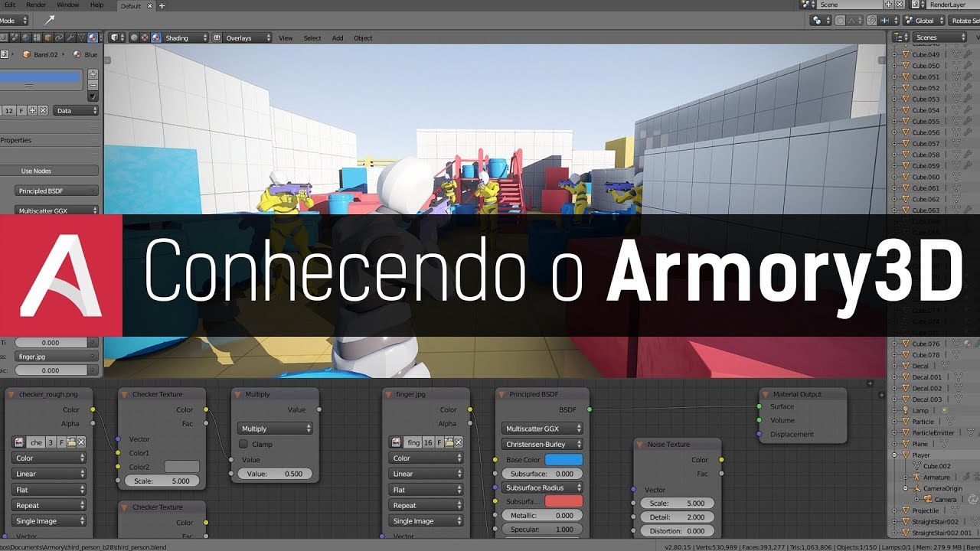Open the Constraints properties tab chain icon
The width and height of the screenshot is (980, 551).
coord(59,37)
